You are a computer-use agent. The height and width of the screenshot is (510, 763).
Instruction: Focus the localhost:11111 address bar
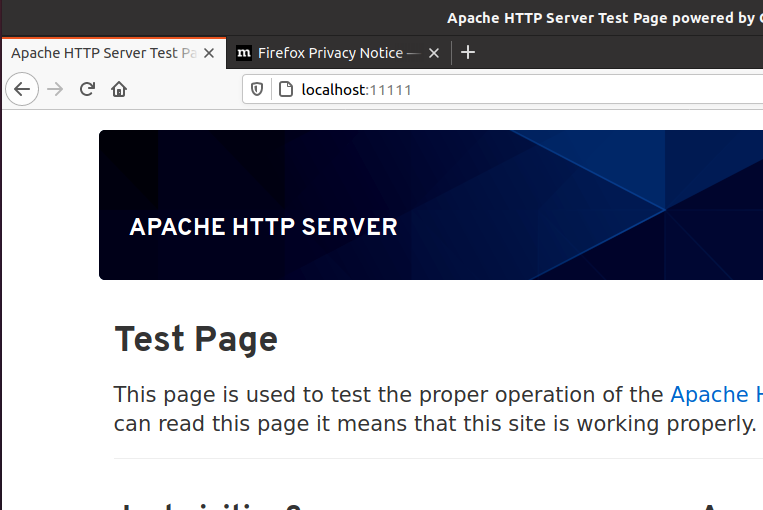pyautogui.click(x=500, y=90)
